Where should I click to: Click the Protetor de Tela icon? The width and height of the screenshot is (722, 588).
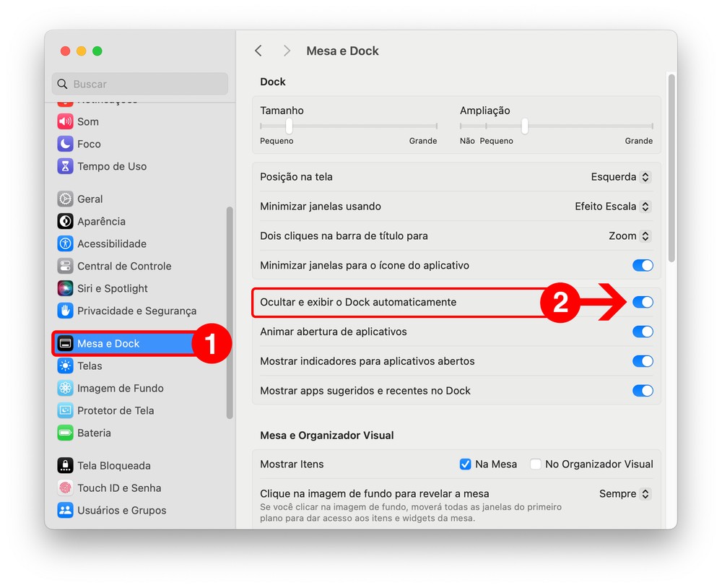pyautogui.click(x=65, y=410)
